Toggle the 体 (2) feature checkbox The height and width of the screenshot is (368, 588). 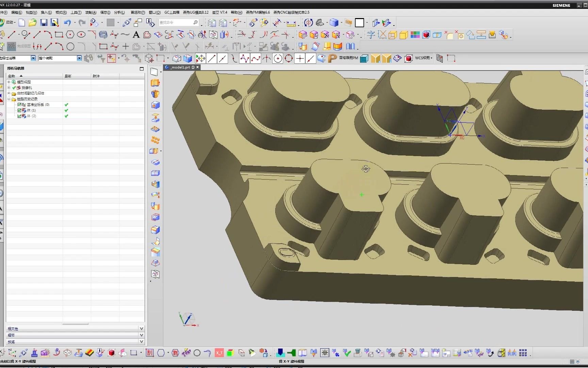(19, 116)
